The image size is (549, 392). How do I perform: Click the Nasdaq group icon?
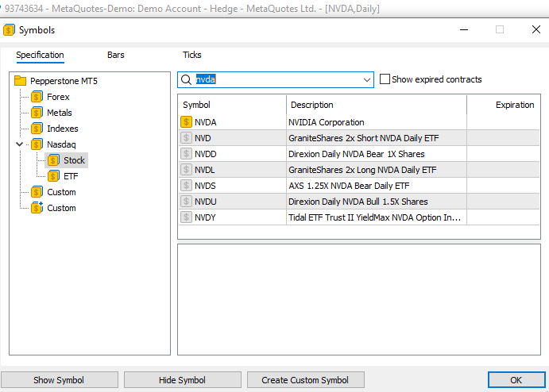click(x=37, y=144)
